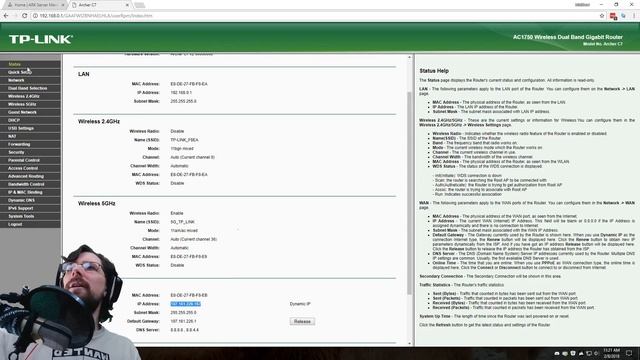This screenshot has width=640, height=360.
Task: Reload the router page
Action: click(x=24, y=16)
